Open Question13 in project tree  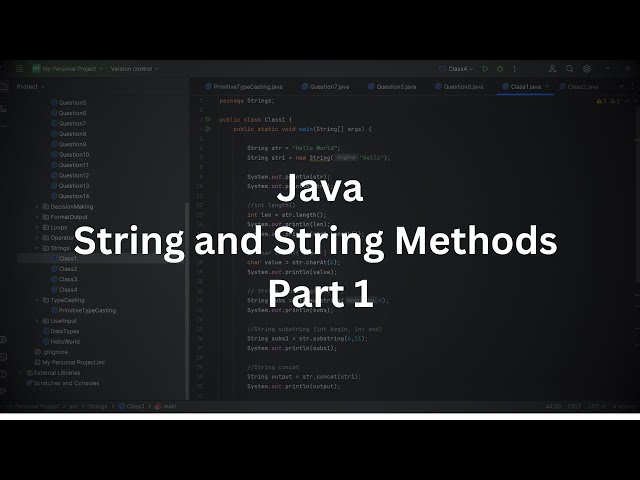(x=70, y=186)
